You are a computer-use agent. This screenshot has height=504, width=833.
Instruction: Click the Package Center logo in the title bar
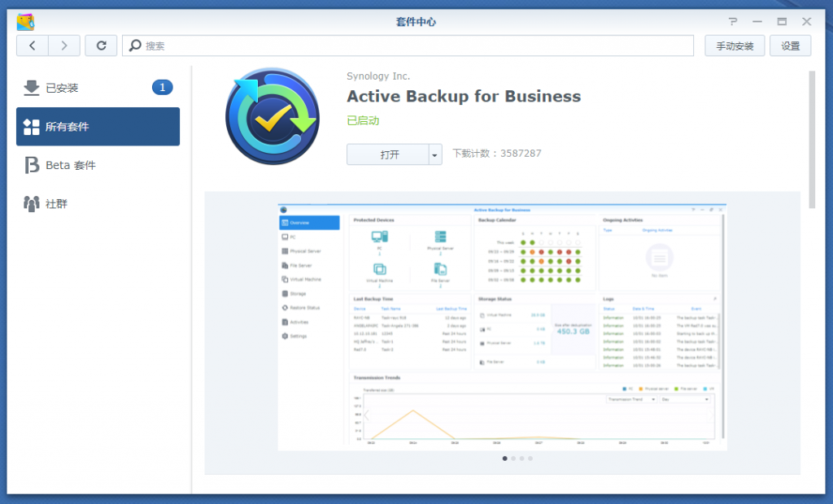[x=25, y=22]
